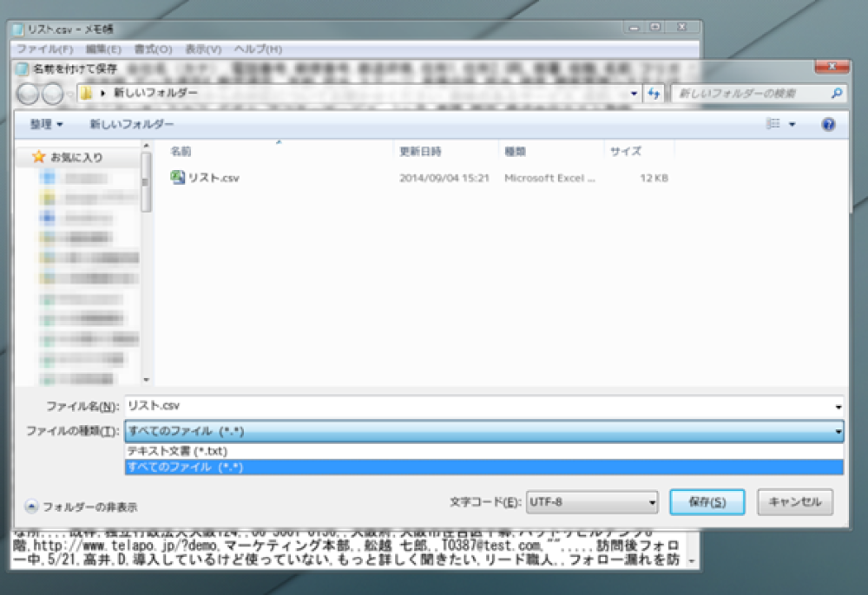Screen dimensions: 868x595
Task: Click the 保存(S) button
Action: (707, 501)
